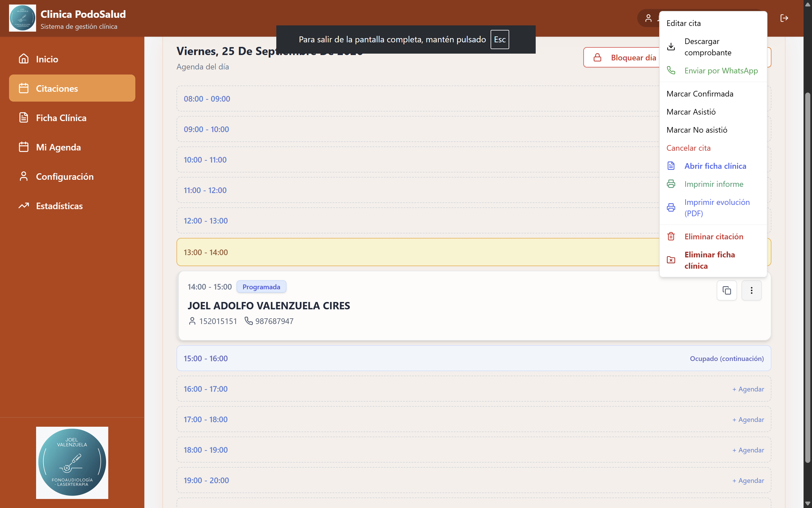Click patient name JOEL ADOLFO VALENZUELA CIRES
Image resolution: width=812 pixels, height=508 pixels.
(x=268, y=306)
